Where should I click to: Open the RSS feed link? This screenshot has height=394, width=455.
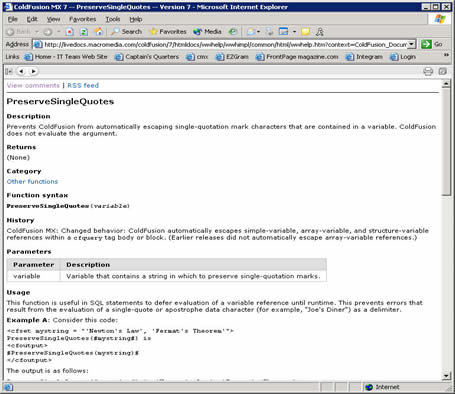pos(83,85)
